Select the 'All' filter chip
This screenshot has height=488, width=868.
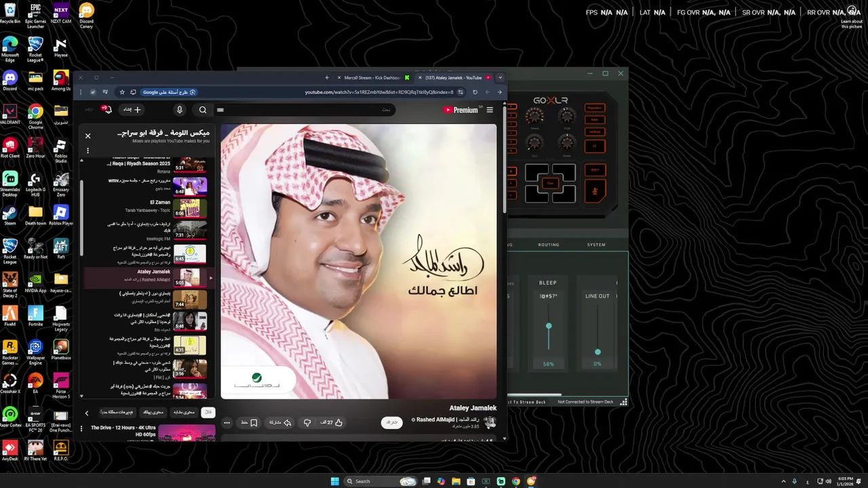(208, 412)
